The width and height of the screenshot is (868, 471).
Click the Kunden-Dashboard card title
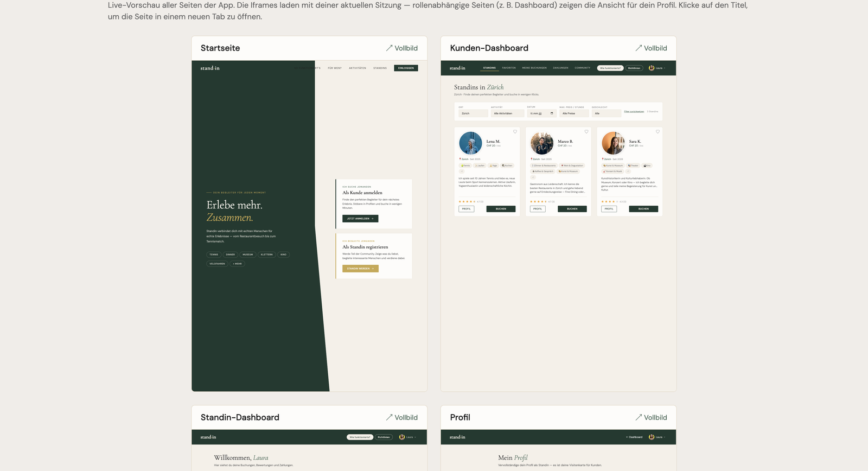click(489, 48)
